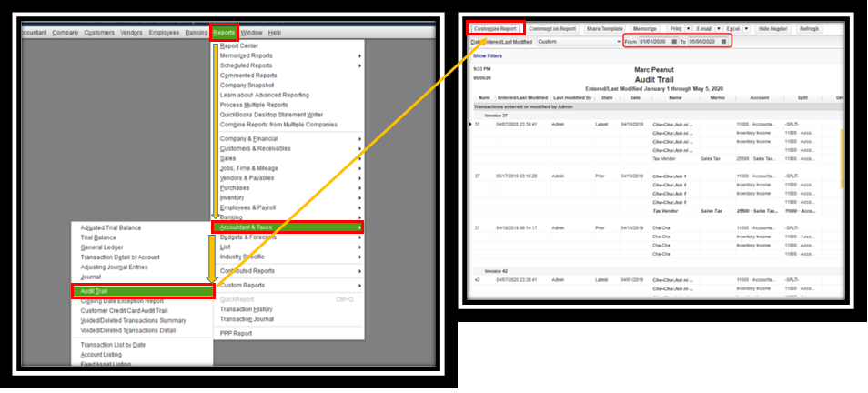Click Customize Report button
The height and width of the screenshot is (393, 868).
pyautogui.click(x=495, y=29)
